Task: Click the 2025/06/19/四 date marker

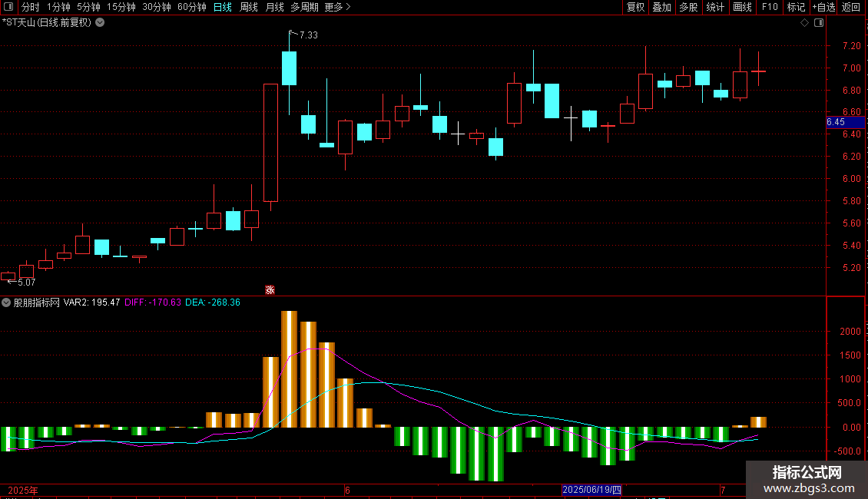Action: (591, 490)
